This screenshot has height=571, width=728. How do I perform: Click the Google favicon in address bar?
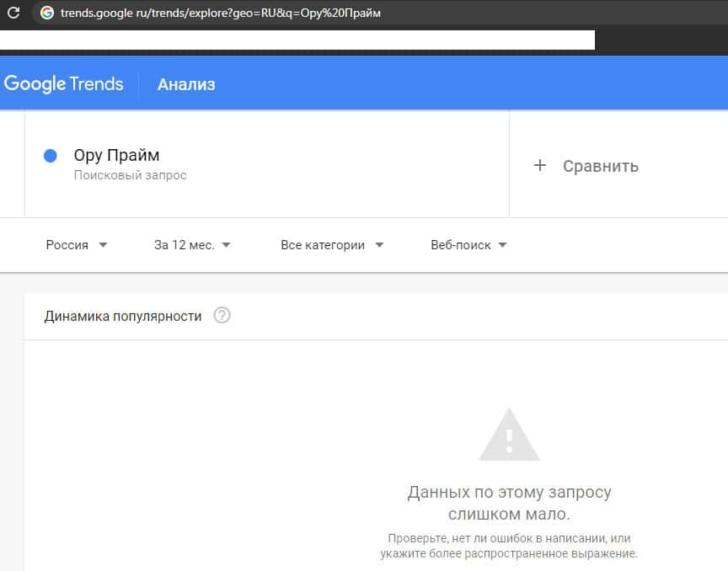pos(47,13)
